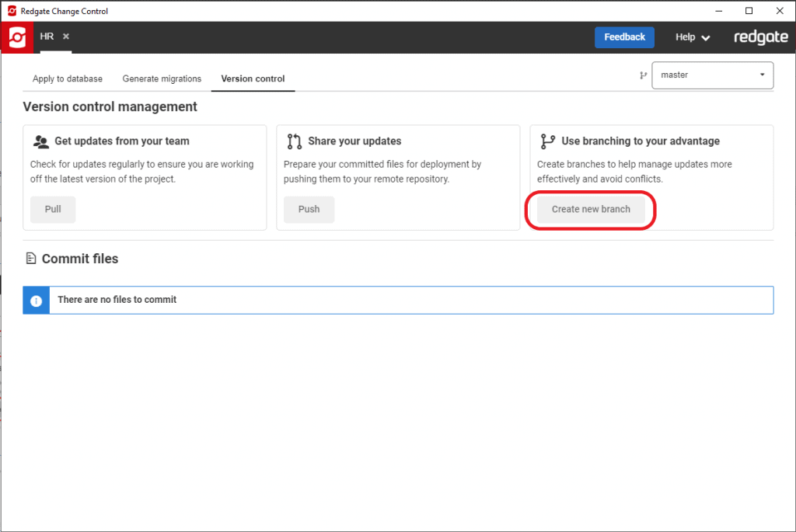Expand the Help menu chevron
The image size is (796, 532).
coord(706,37)
